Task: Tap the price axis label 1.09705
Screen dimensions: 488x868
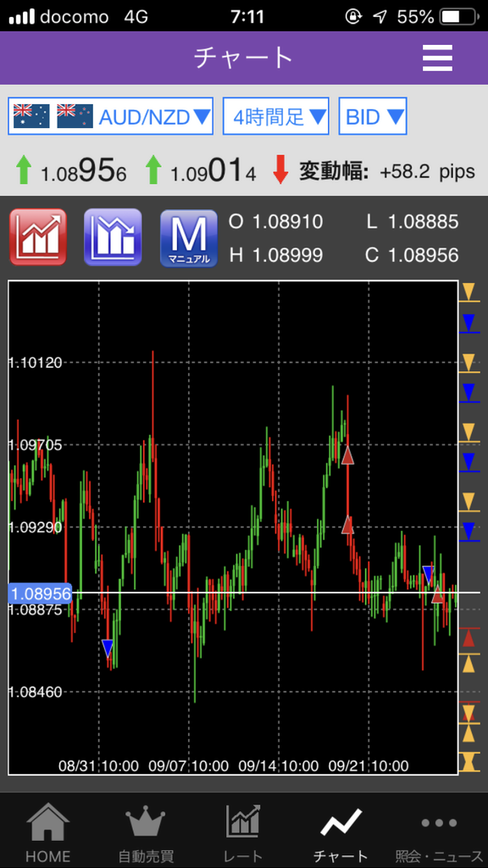Action: pos(35,444)
